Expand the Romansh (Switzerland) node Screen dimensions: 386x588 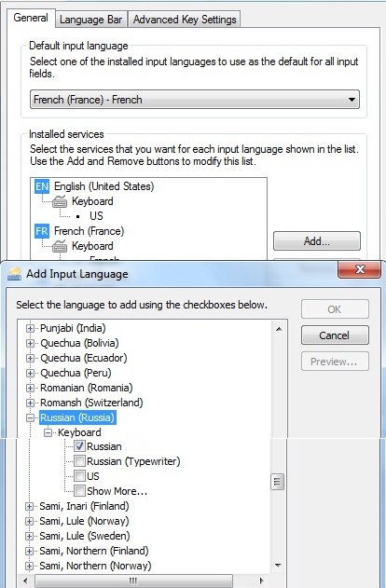coord(30,403)
